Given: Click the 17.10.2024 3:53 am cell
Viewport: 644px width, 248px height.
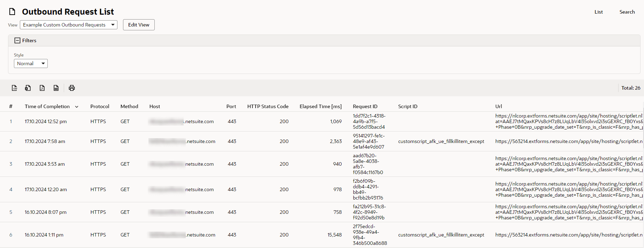Looking at the screenshot, I should [45, 164].
